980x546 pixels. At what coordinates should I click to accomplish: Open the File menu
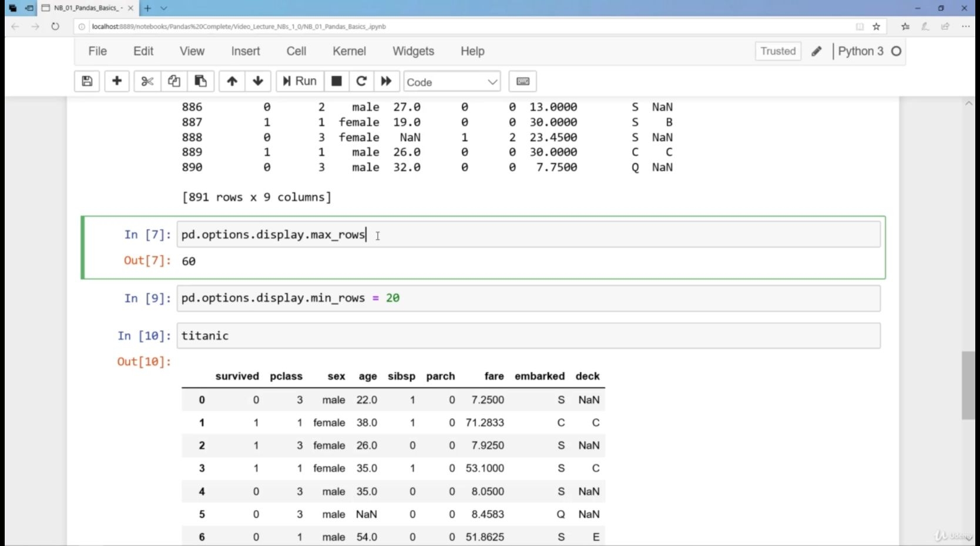98,51
